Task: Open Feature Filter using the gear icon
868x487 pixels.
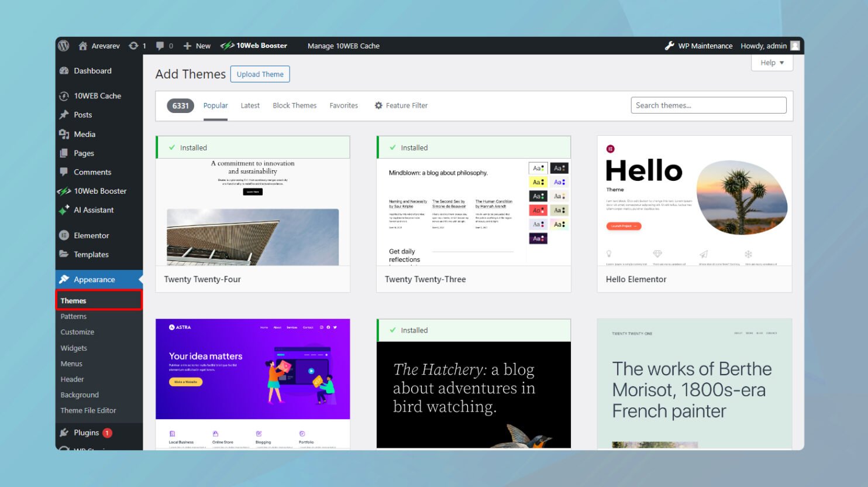Action: [x=378, y=105]
